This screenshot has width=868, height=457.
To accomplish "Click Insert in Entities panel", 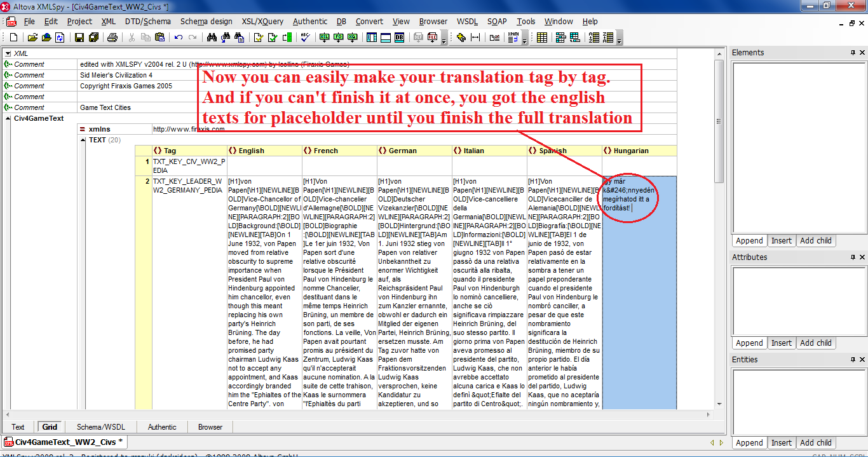I will click(x=782, y=443).
